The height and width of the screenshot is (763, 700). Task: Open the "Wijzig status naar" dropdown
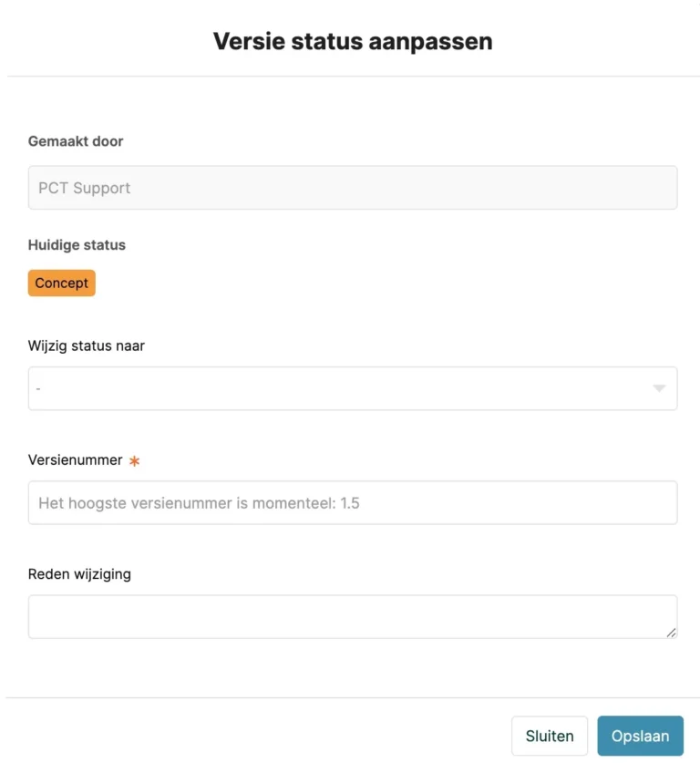[x=352, y=388]
